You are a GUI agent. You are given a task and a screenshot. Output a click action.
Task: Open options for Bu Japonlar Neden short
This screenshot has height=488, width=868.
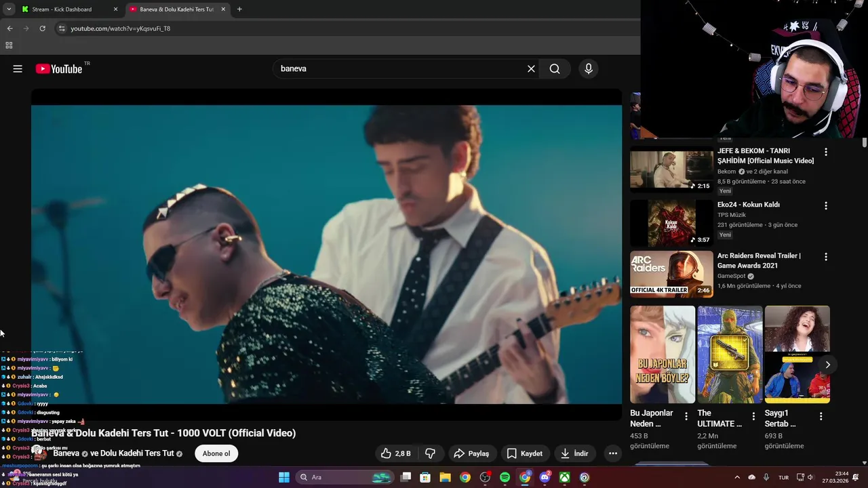686,416
